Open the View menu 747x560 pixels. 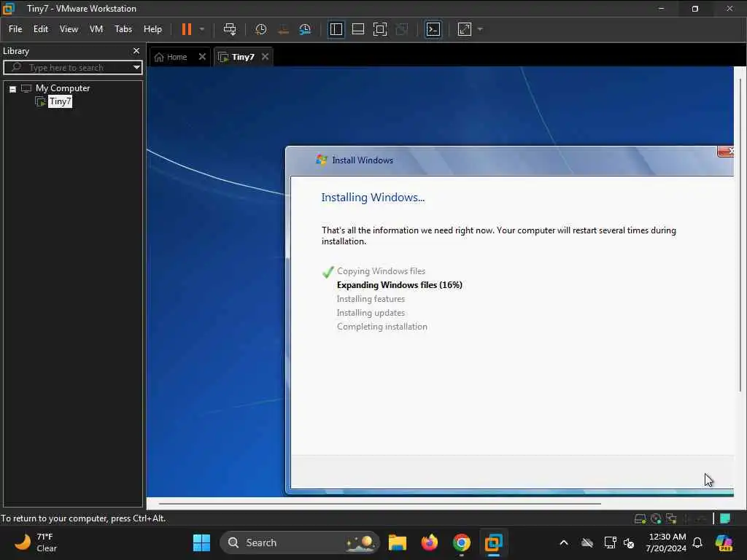(x=69, y=29)
